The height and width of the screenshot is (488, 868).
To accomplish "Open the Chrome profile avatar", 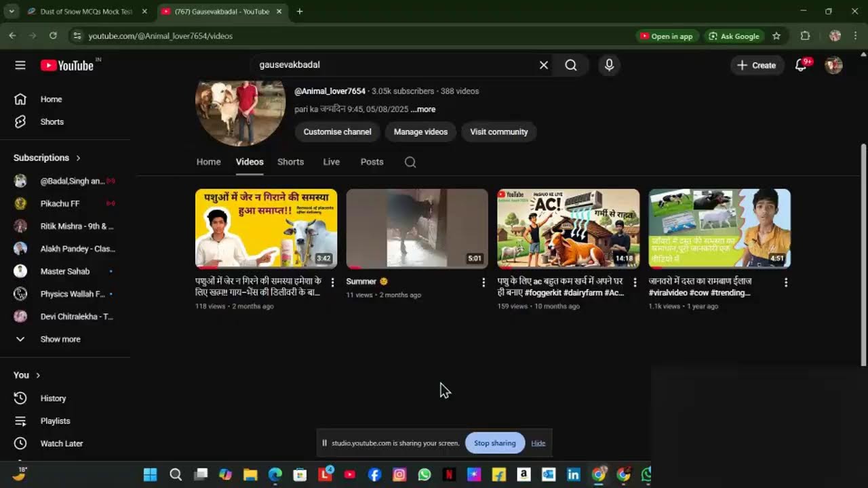I will pyautogui.click(x=835, y=36).
